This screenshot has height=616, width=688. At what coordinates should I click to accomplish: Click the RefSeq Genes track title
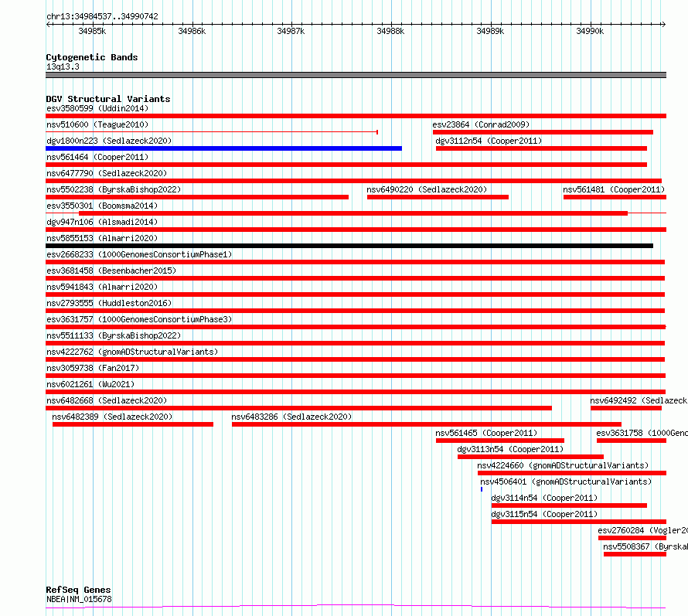click(78, 590)
